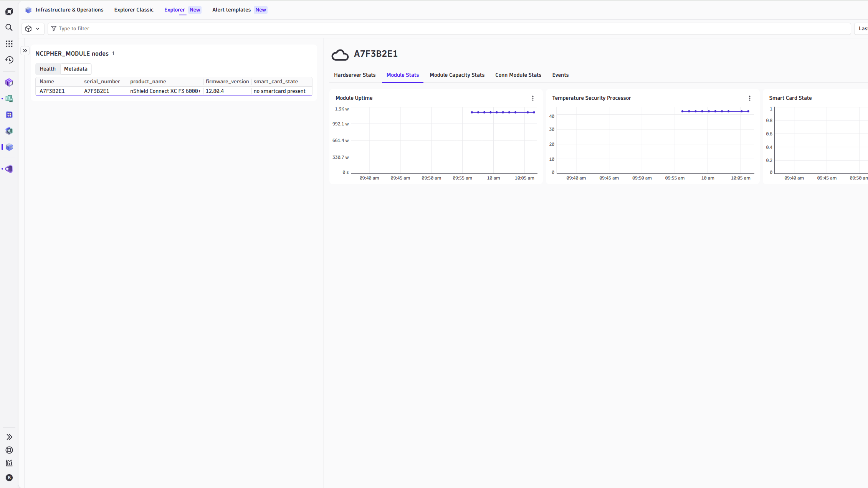The height and width of the screenshot is (488, 868).
Task: Show the Health view of nodes table
Action: (48, 69)
